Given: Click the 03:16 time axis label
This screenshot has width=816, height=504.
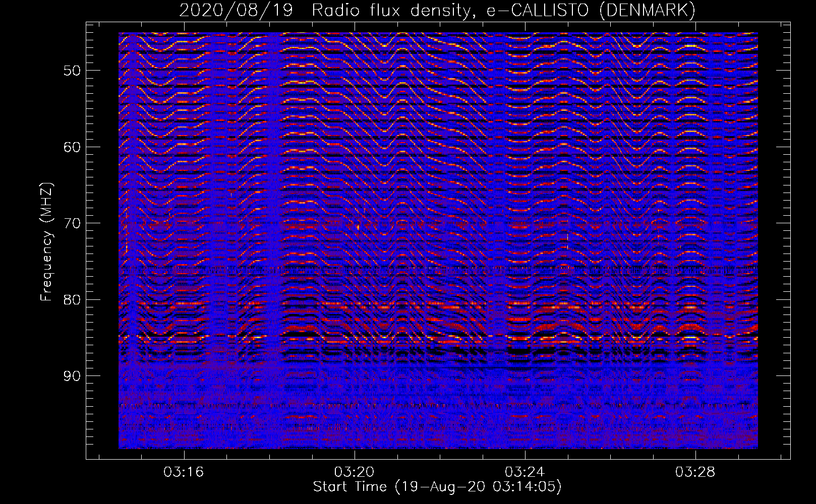Looking at the screenshot, I should [184, 472].
